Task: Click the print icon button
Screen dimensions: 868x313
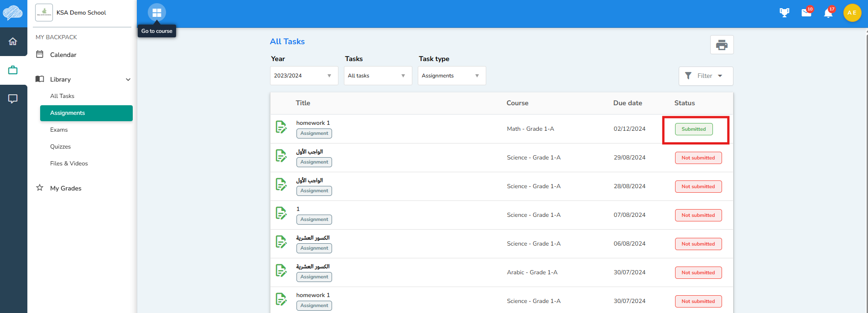Action: click(722, 45)
